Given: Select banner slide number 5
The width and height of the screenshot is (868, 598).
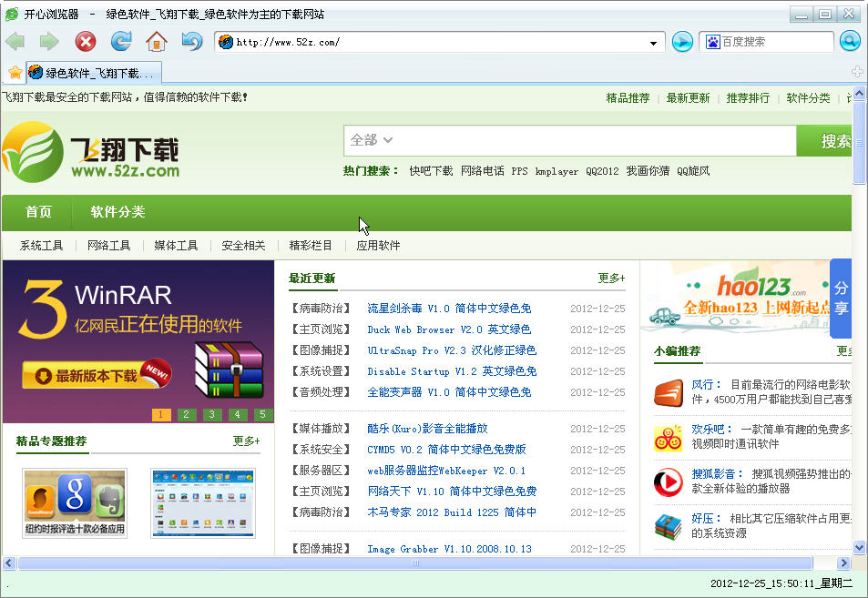Looking at the screenshot, I should 263,414.
